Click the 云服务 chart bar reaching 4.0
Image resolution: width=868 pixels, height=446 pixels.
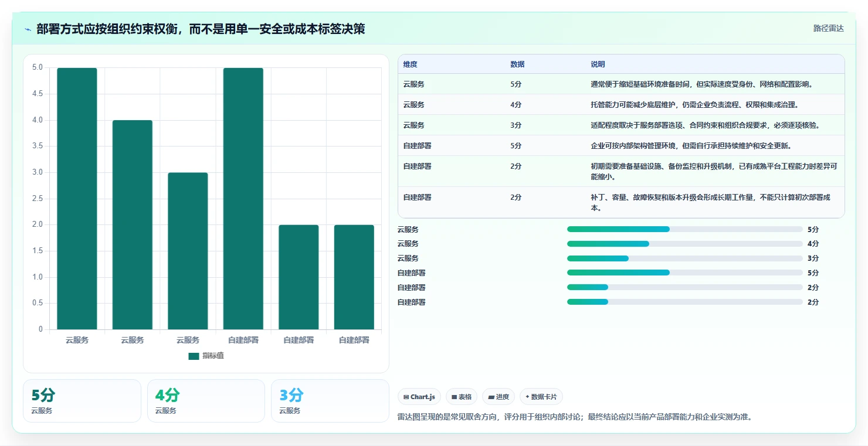133,224
